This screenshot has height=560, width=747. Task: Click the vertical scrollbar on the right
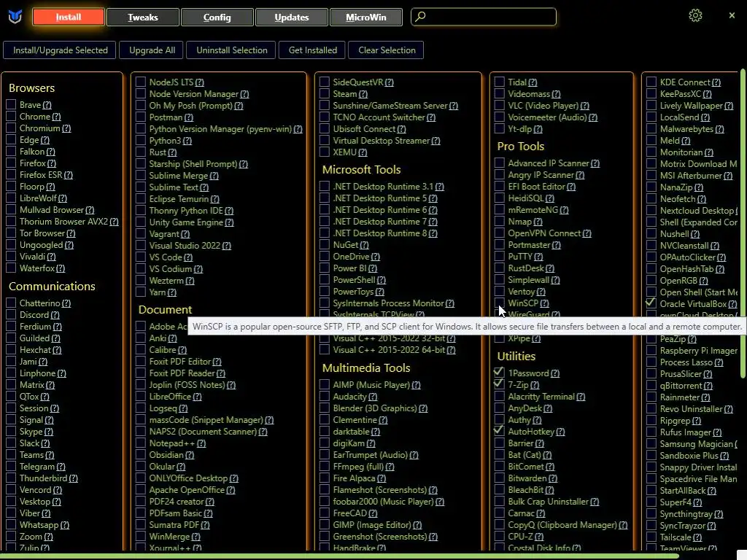click(x=742, y=224)
